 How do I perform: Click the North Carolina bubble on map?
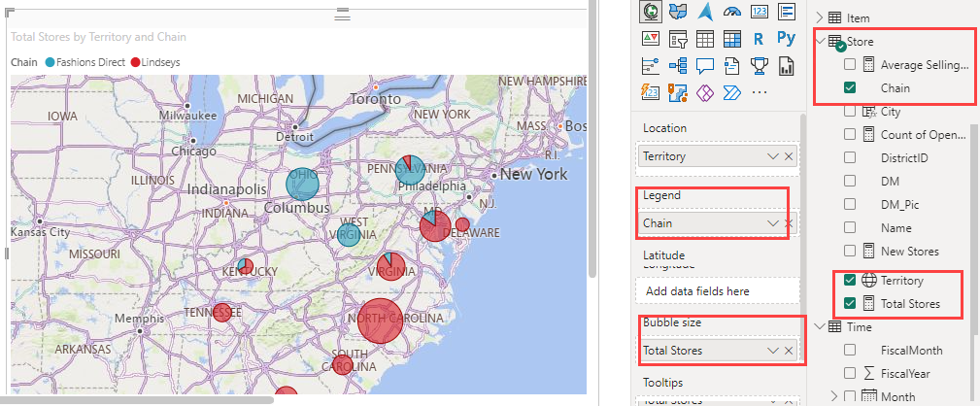point(380,321)
